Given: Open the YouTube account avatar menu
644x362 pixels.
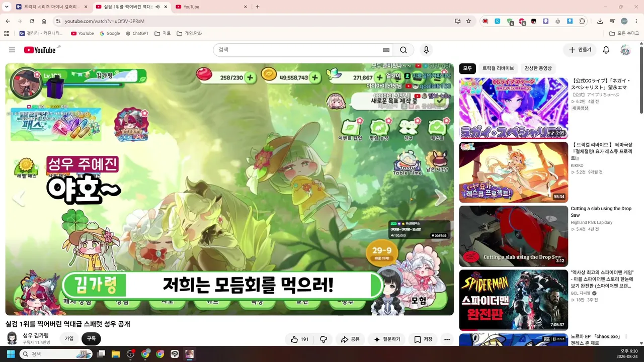Looking at the screenshot, I should [x=625, y=50].
